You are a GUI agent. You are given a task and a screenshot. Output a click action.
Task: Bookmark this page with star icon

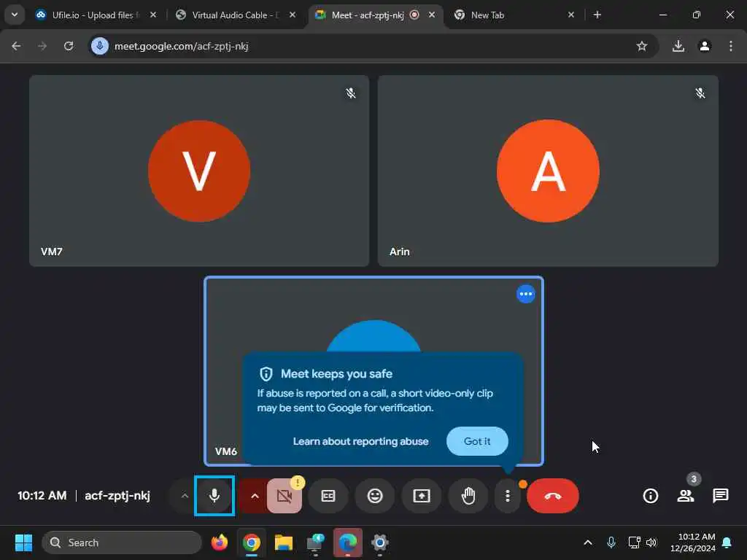(642, 46)
